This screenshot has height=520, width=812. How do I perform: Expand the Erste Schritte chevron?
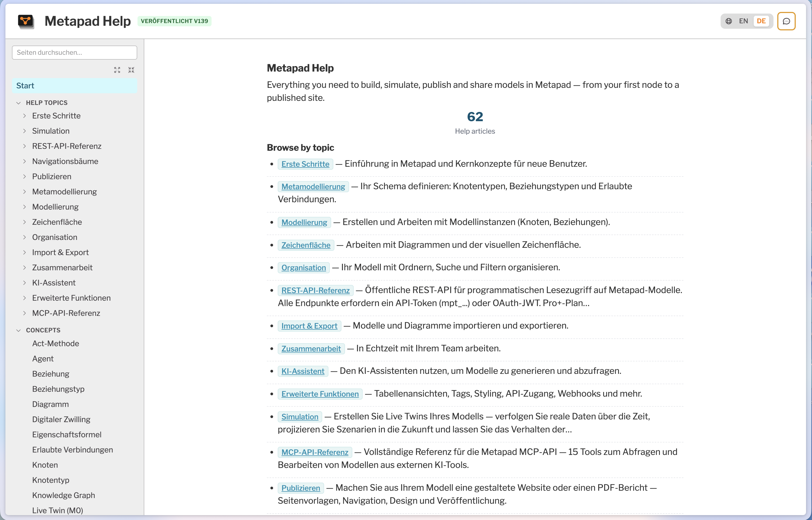(x=25, y=116)
